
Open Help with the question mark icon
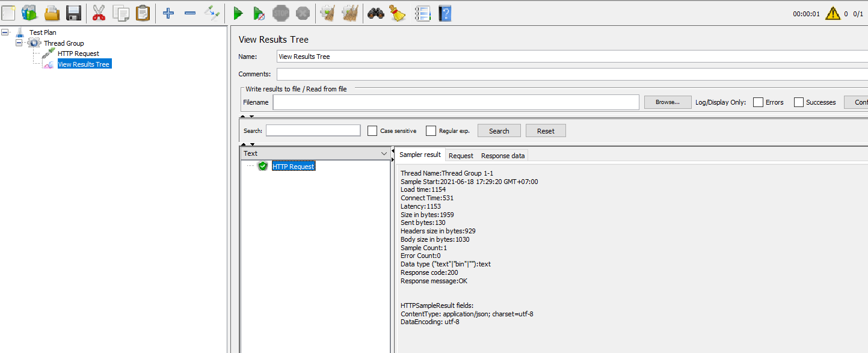pyautogui.click(x=445, y=13)
